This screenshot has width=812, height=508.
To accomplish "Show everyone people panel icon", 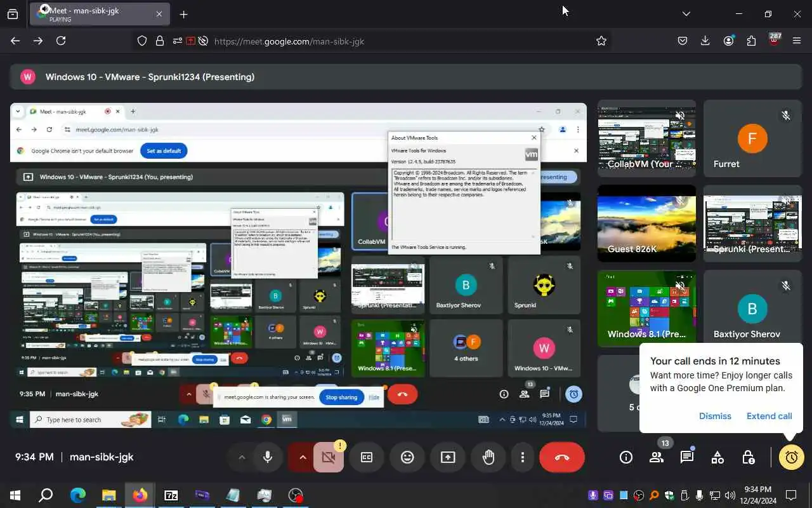I will pos(657,457).
